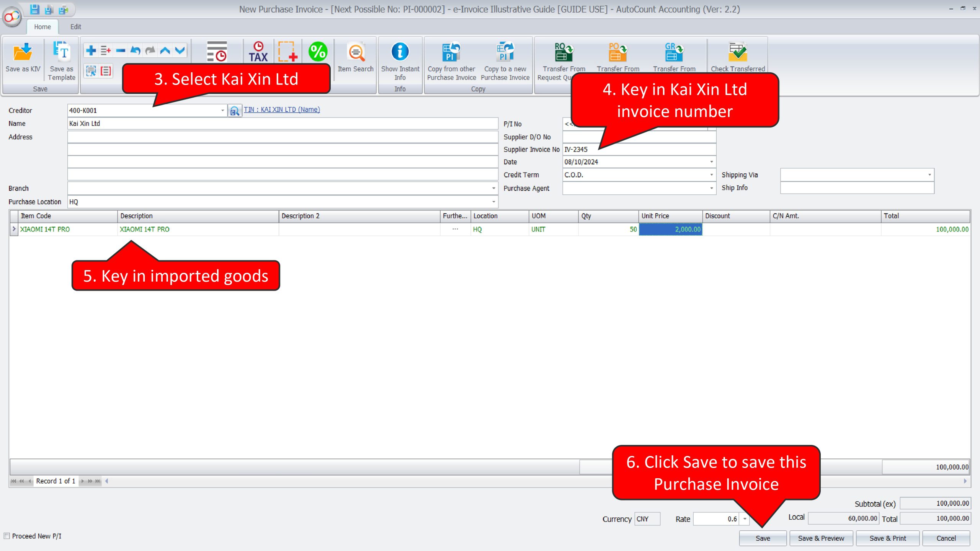Click the insert-line icon with red plus
Image resolution: width=980 pixels, height=551 pixels.
pyautogui.click(x=106, y=51)
